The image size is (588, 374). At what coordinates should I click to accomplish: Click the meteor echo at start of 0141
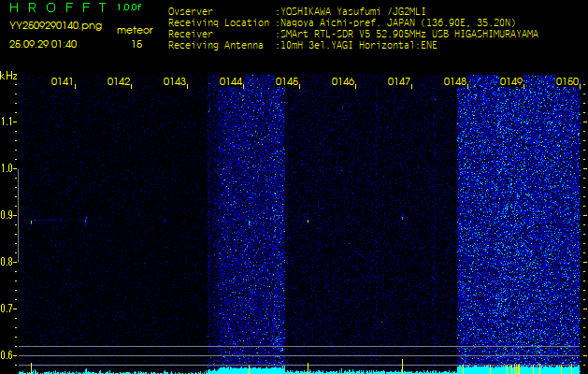point(32,222)
